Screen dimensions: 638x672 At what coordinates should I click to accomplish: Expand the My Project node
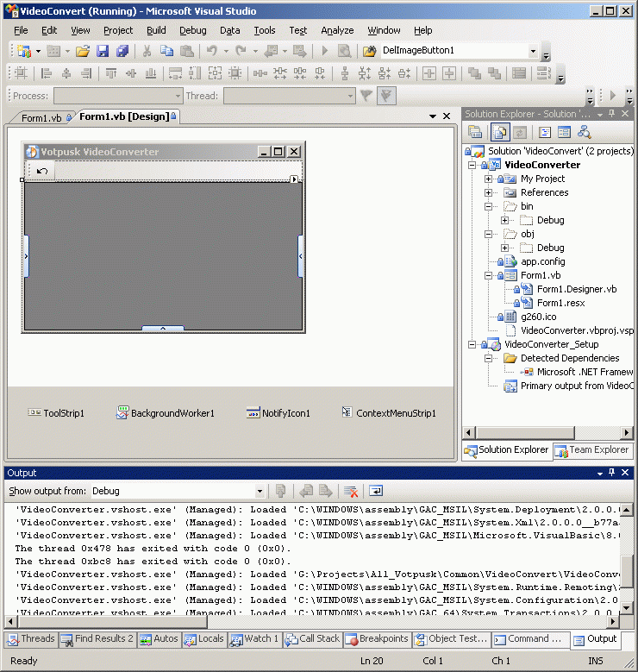coord(488,179)
